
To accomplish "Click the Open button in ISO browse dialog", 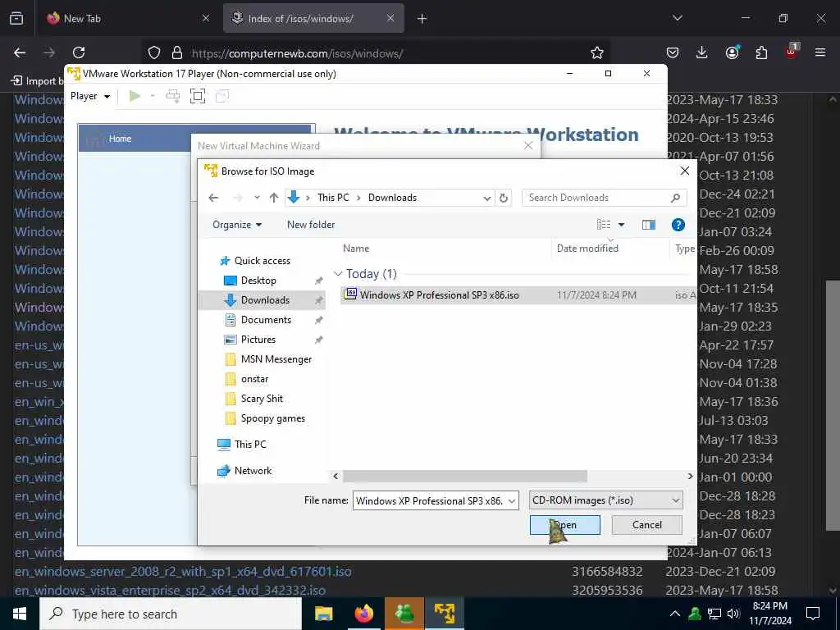I will pyautogui.click(x=564, y=524).
